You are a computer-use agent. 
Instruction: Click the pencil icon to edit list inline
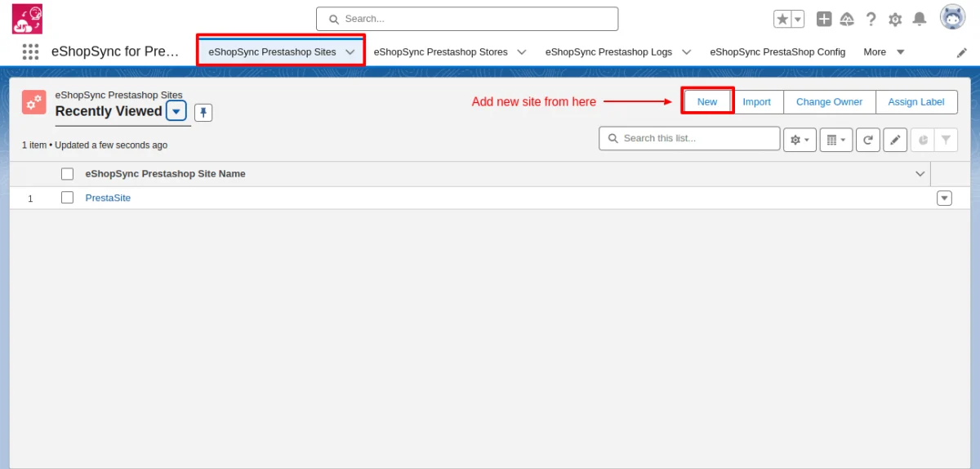[x=896, y=140]
